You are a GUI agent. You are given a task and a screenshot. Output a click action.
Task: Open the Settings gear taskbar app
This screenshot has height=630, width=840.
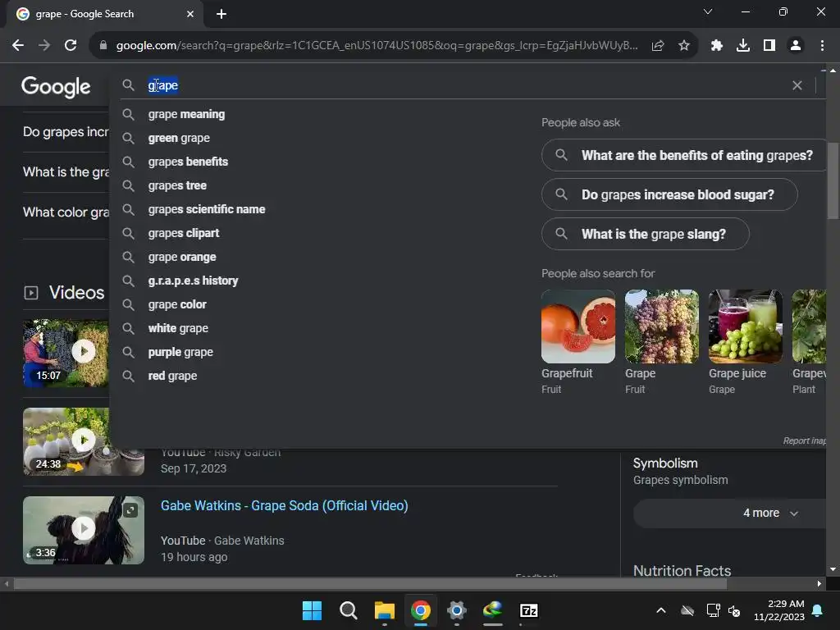point(456,610)
